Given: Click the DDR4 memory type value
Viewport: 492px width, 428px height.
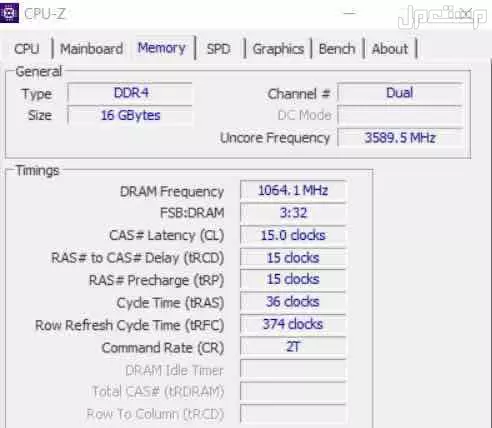Looking at the screenshot, I should tap(130, 93).
